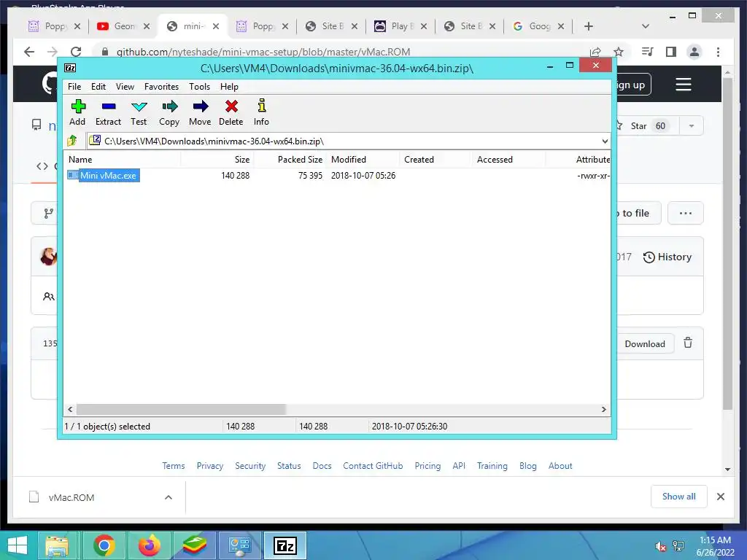This screenshot has width=747, height=560.
Task: Open the About footer link on GitHub
Action: 560,466
